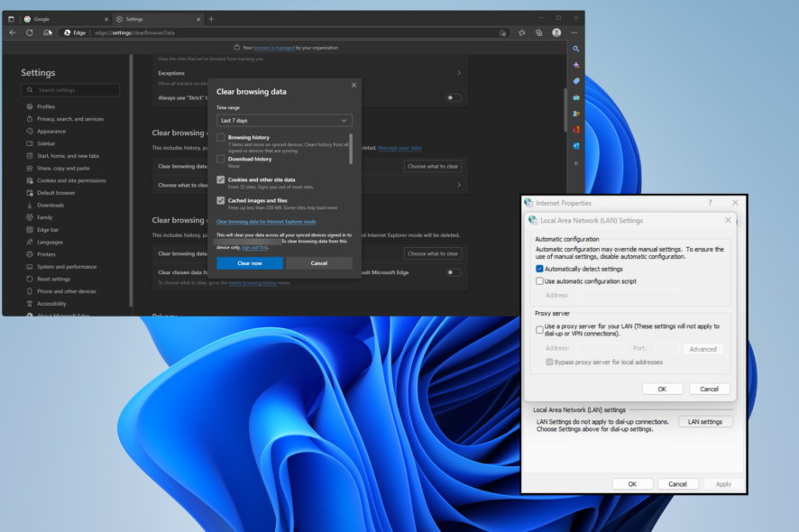Image resolution: width=799 pixels, height=532 pixels.
Task: Open Edge Settings and more ellipsis menu
Action: [574, 32]
